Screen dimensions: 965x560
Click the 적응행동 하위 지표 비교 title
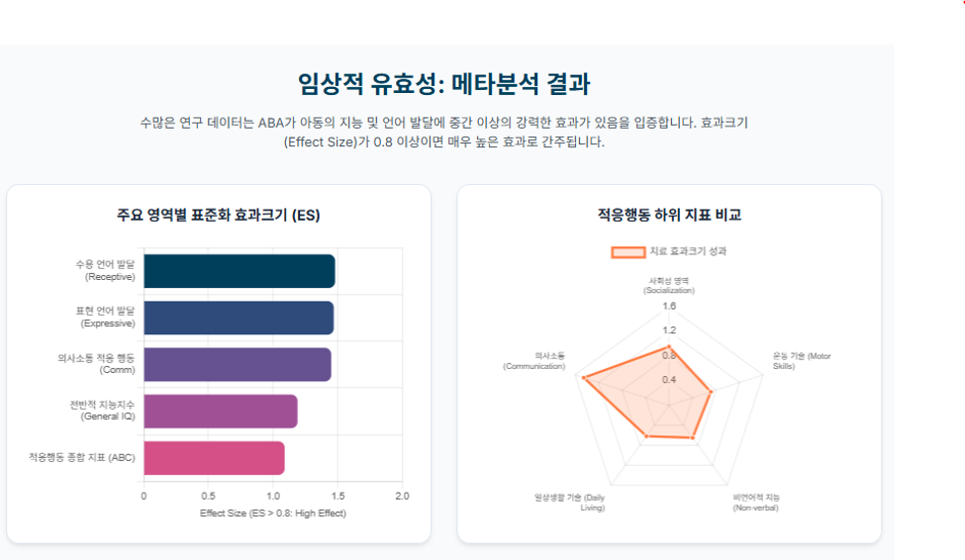[x=669, y=215]
